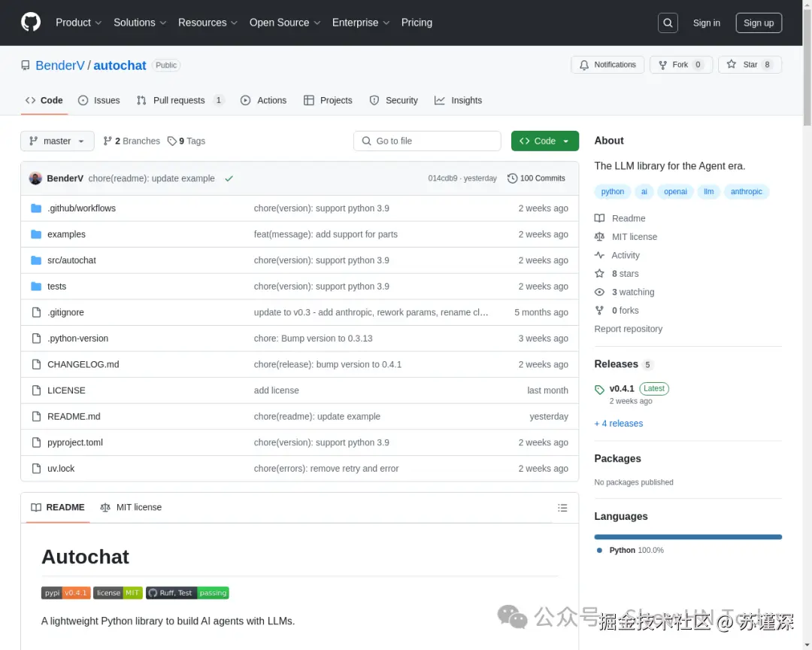
Task: Open the README outline list icon
Action: [562, 508]
